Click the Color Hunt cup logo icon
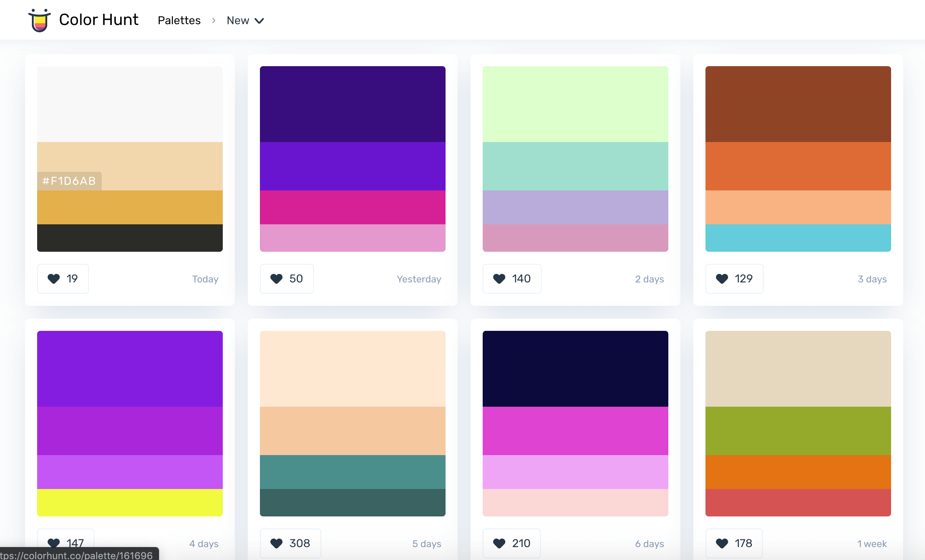925x560 pixels. [39, 20]
